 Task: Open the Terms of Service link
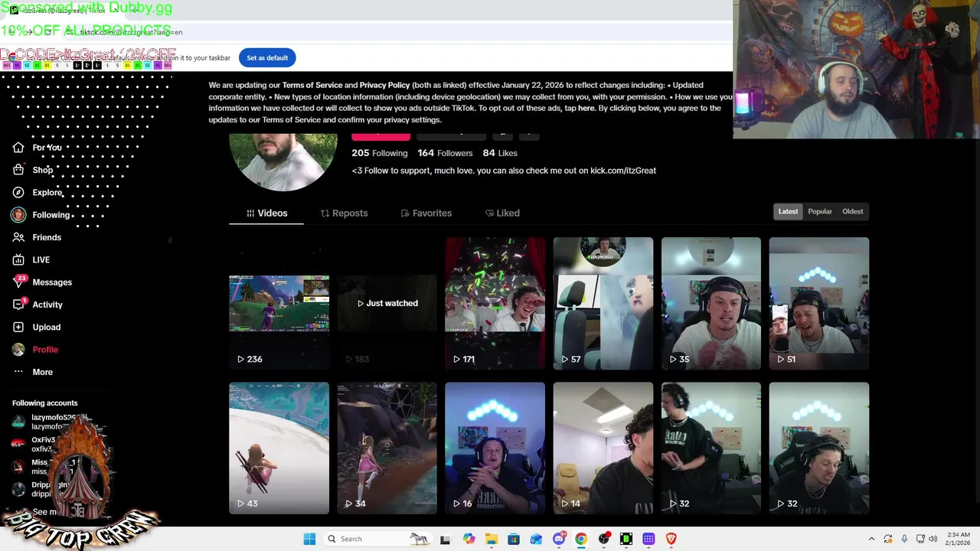pos(312,85)
